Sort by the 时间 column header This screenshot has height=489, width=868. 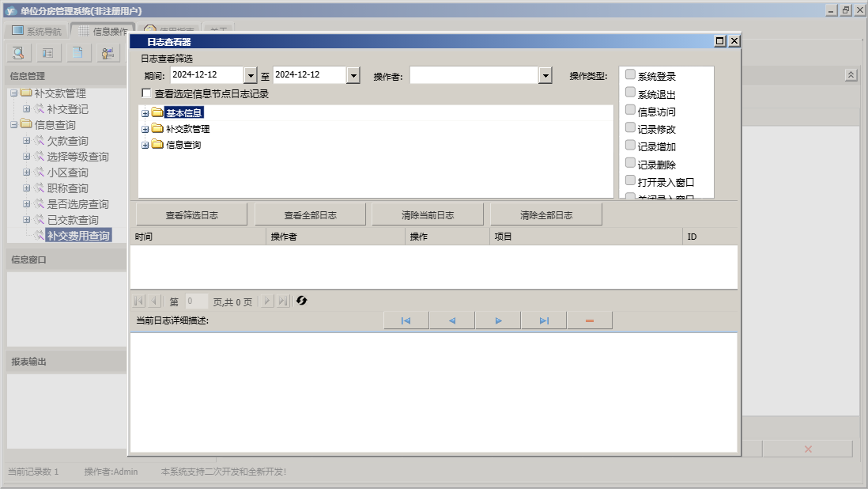click(198, 237)
